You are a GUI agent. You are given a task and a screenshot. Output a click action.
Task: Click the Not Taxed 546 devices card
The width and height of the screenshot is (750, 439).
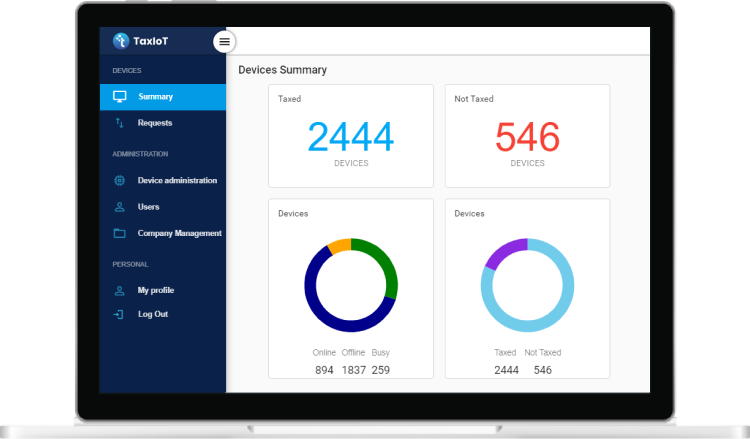528,136
